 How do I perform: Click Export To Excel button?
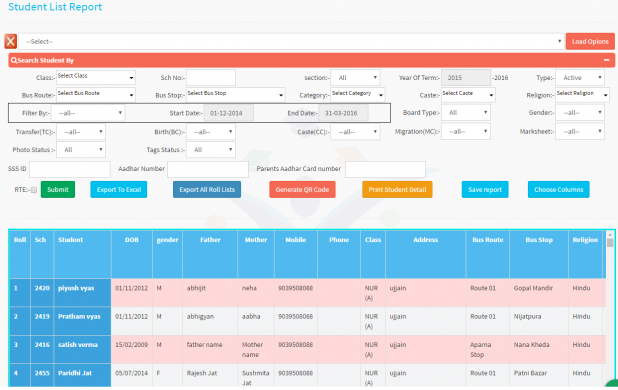coord(119,189)
